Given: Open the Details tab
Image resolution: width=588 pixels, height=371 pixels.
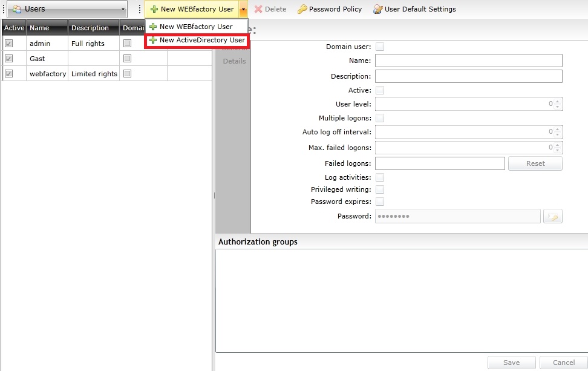Looking at the screenshot, I should [x=234, y=61].
